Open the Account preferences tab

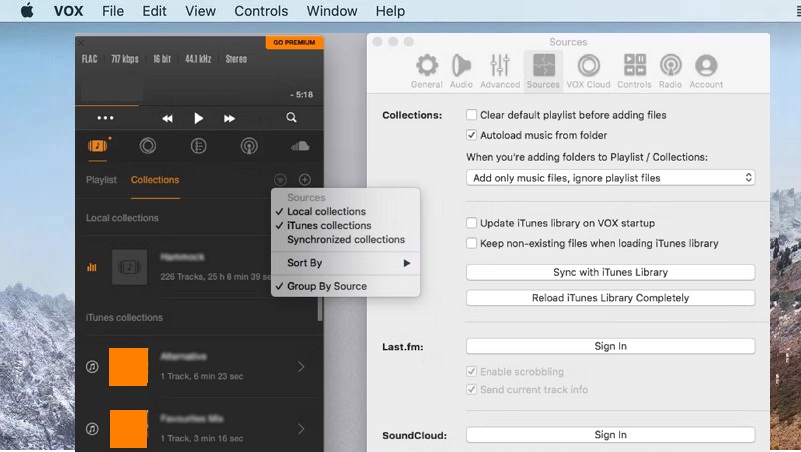[x=706, y=72]
